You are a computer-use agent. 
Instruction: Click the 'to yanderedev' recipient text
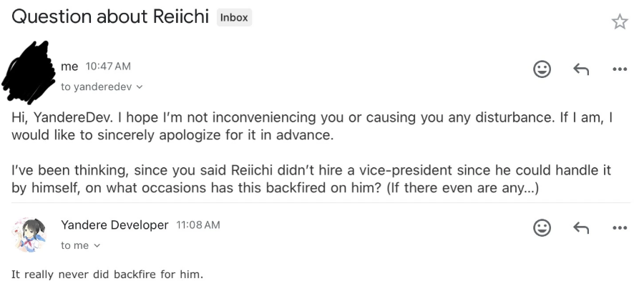(x=96, y=87)
